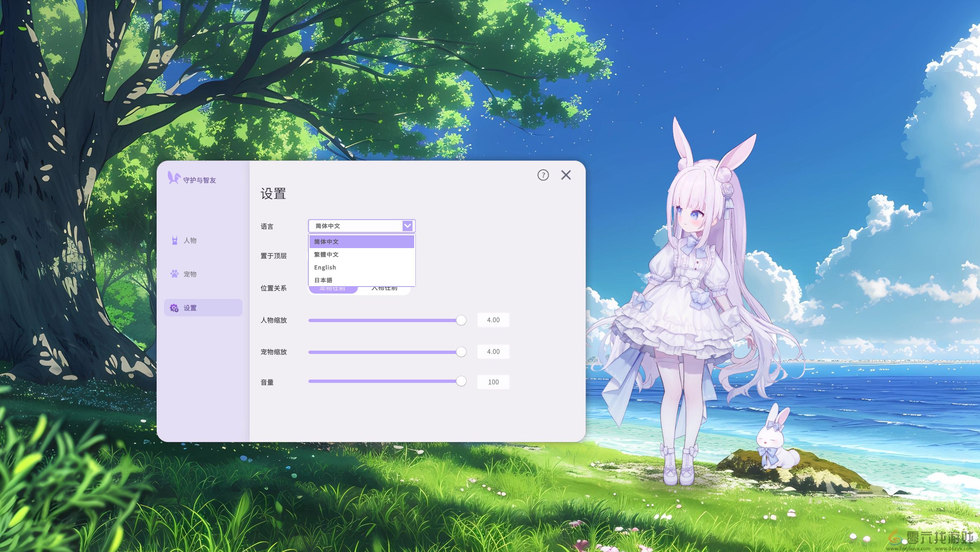Close the 设置 dialog
The height and width of the screenshot is (552, 980).
click(566, 175)
